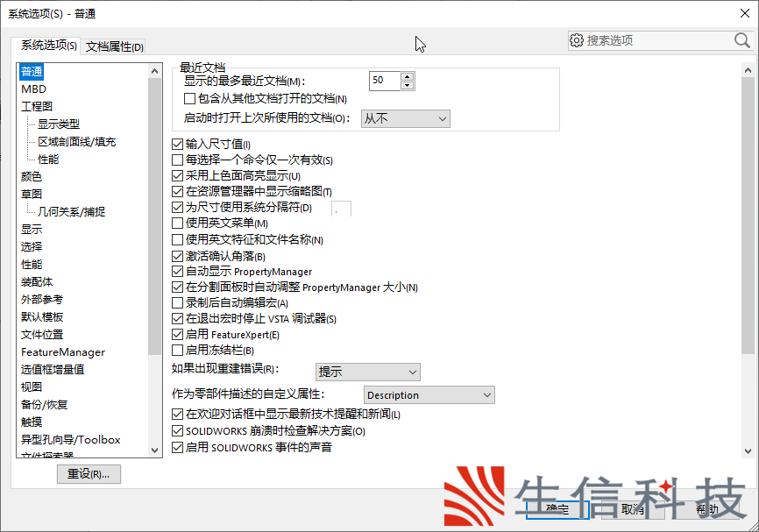Open 启动时打开上次所使用的文档 dropdown showing 从不
Image resolution: width=759 pixels, height=532 pixels.
(x=406, y=118)
